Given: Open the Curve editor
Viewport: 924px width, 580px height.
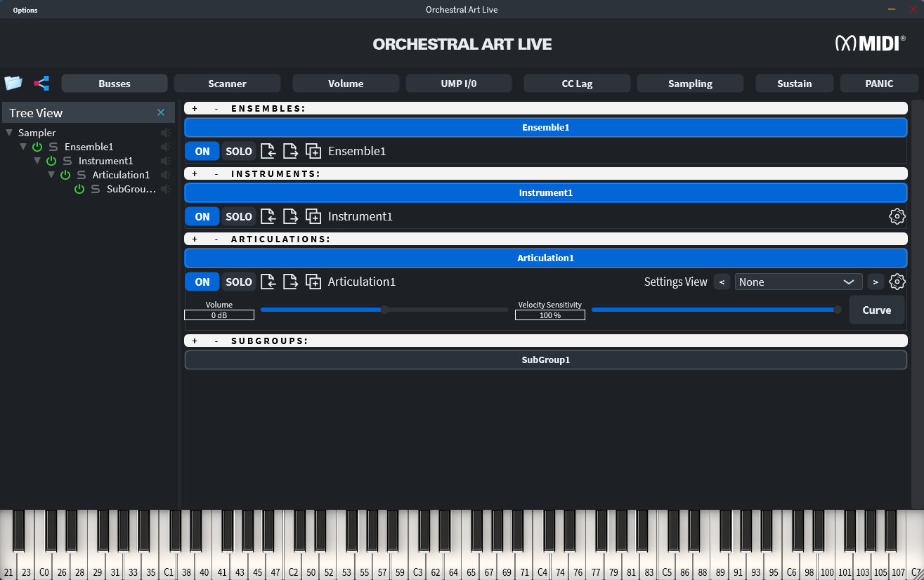Looking at the screenshot, I should [x=876, y=309].
